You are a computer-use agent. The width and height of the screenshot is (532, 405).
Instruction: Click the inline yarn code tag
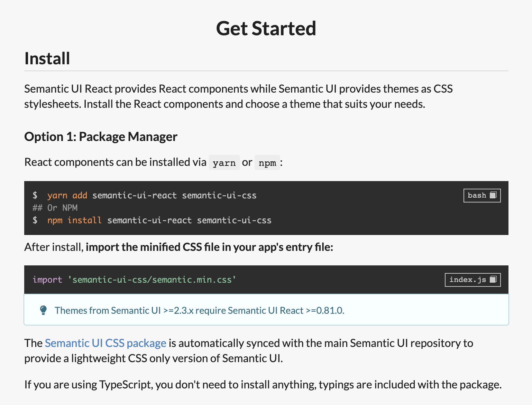pyautogui.click(x=224, y=163)
